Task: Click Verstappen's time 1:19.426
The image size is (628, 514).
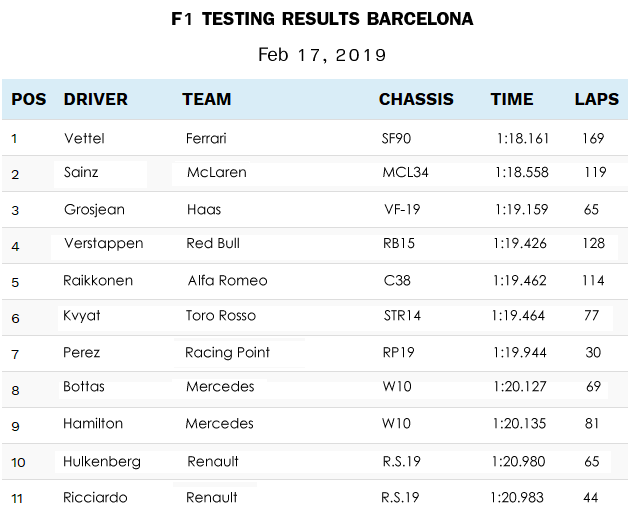Action: coord(520,243)
